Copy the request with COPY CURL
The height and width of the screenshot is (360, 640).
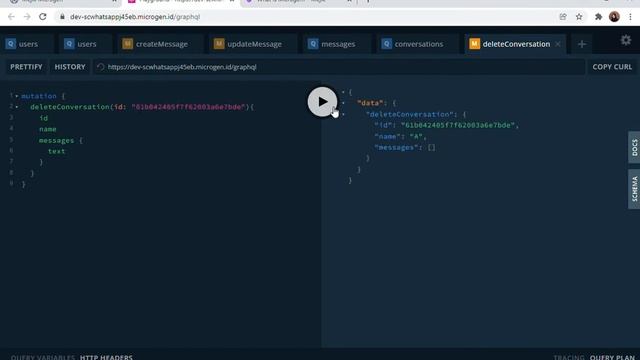(x=612, y=67)
